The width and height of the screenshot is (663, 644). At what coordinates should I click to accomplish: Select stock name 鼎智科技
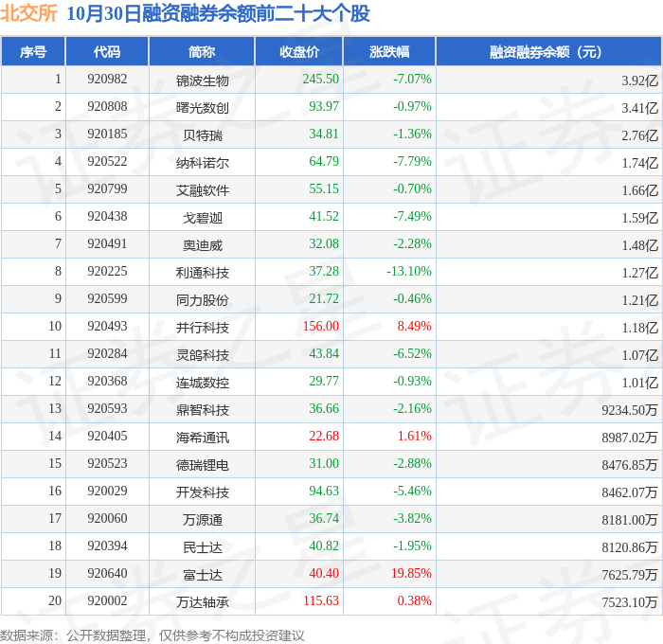[202, 410]
